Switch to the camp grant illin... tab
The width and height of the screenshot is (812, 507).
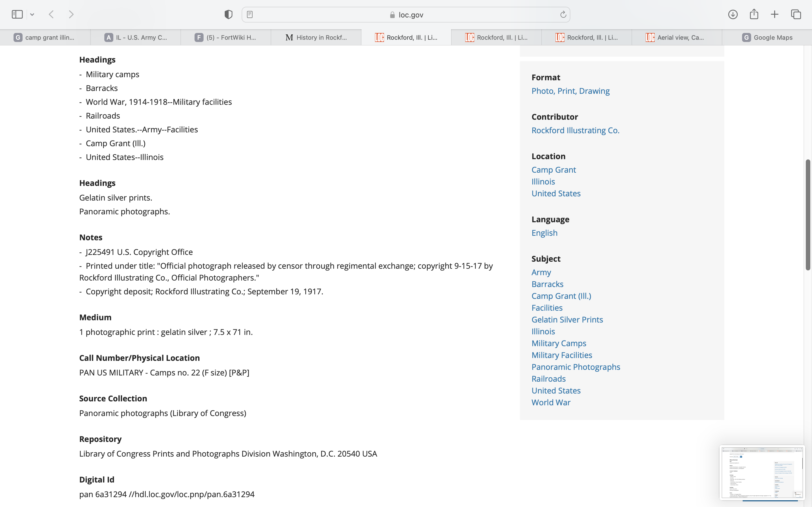click(45, 37)
